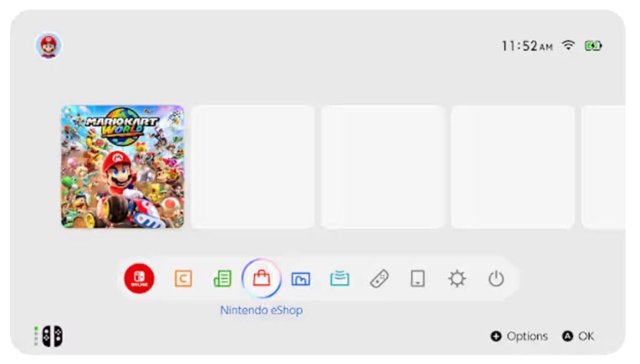
Task: Click the Joy-Con status icon bottom left
Action: click(49, 336)
